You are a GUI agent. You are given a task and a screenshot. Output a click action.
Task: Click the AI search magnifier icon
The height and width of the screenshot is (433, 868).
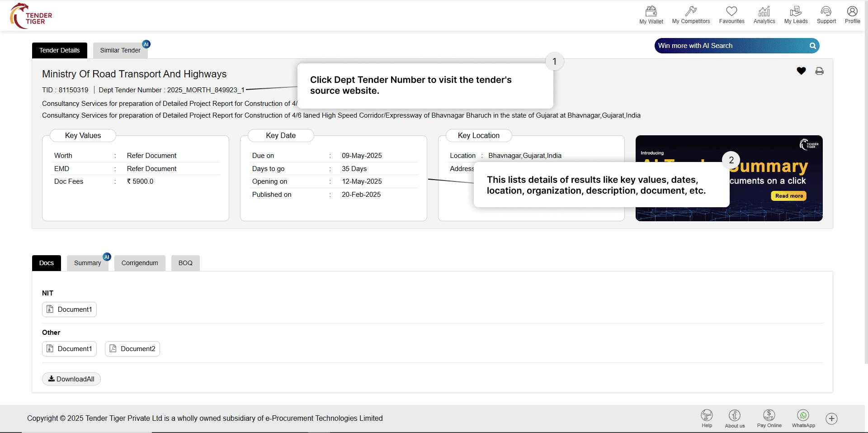pos(812,46)
